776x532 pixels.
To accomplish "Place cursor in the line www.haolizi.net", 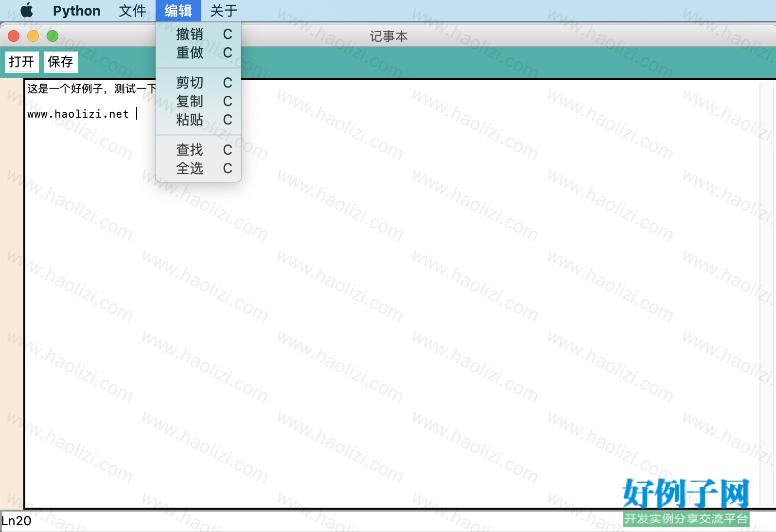I will tap(78, 114).
